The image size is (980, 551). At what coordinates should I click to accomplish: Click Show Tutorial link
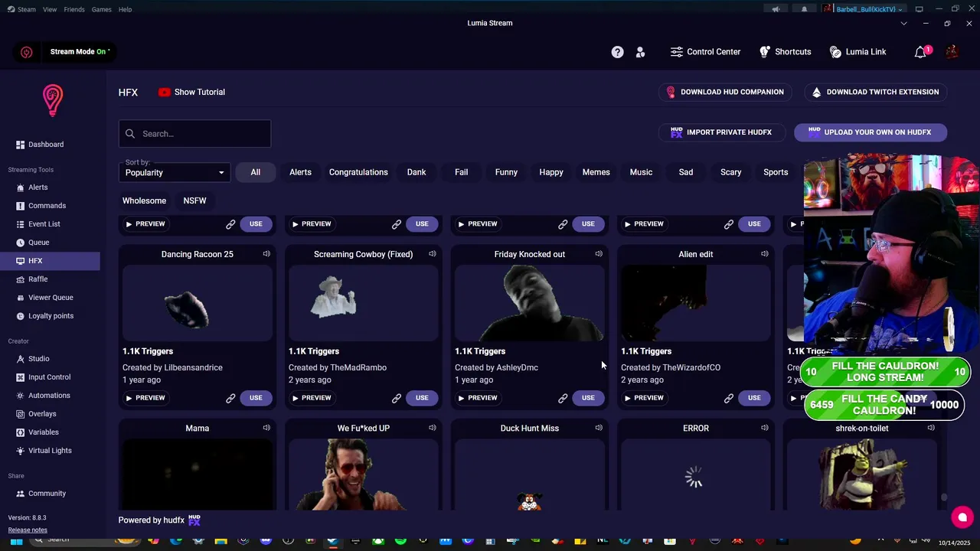[191, 92]
